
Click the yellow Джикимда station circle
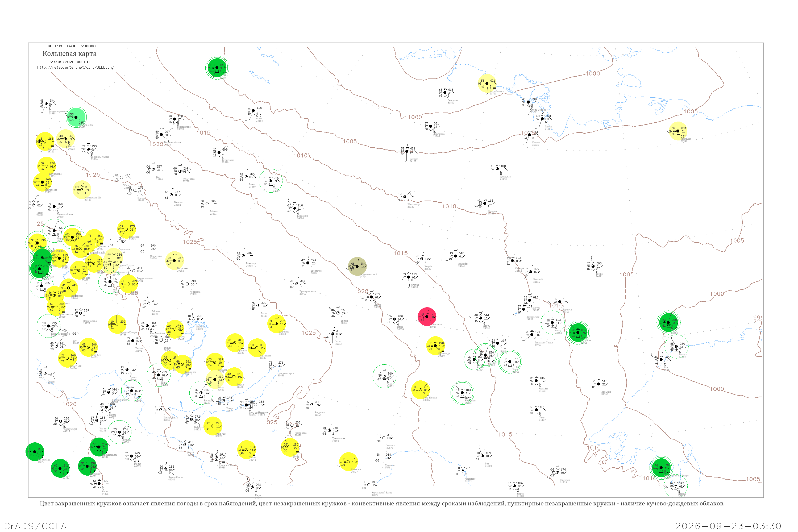435,346
